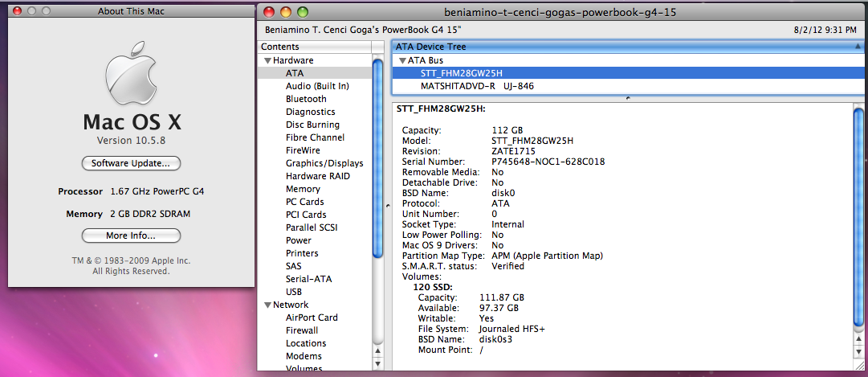The width and height of the screenshot is (868, 377).
Task: Click the ATA Device Tree column header
Action: coord(627,47)
